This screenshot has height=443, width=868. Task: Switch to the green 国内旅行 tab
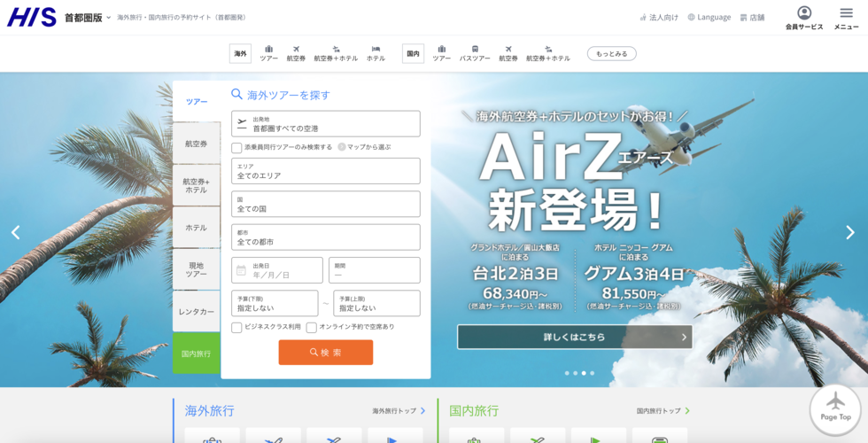pos(197,354)
